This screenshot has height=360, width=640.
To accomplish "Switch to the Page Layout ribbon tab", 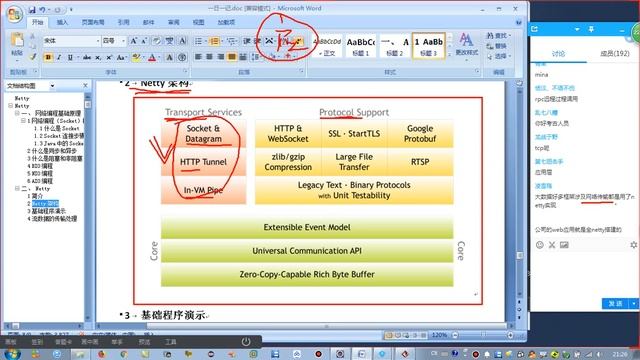I will (93, 22).
